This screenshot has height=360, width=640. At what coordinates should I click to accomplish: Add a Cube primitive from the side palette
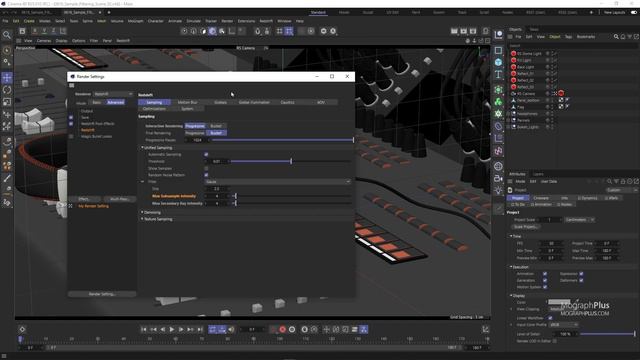click(x=498, y=62)
